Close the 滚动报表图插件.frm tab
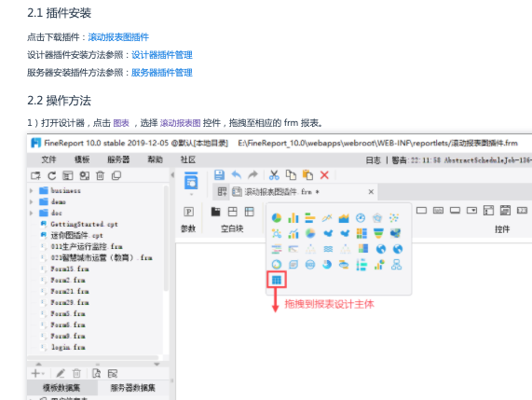 point(371,192)
